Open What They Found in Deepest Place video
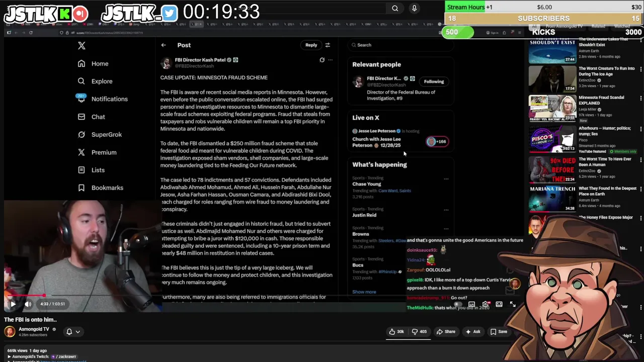The width and height of the screenshot is (644, 362). point(552,199)
